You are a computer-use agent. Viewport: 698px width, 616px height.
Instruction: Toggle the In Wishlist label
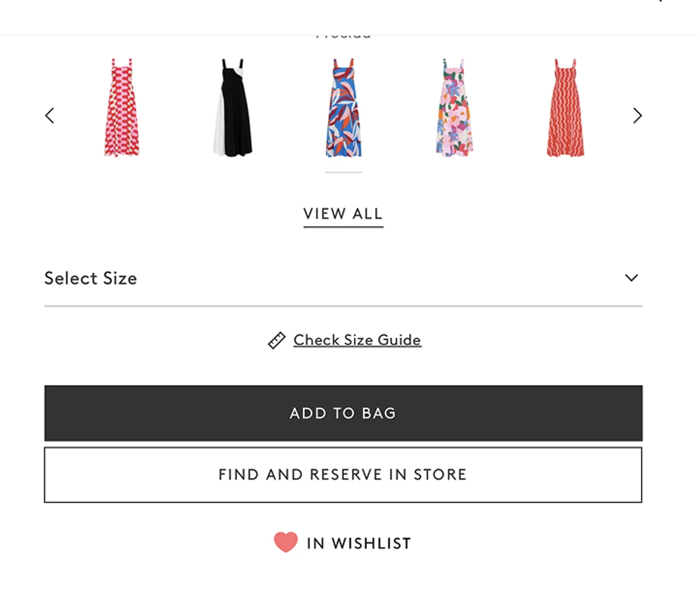359,543
